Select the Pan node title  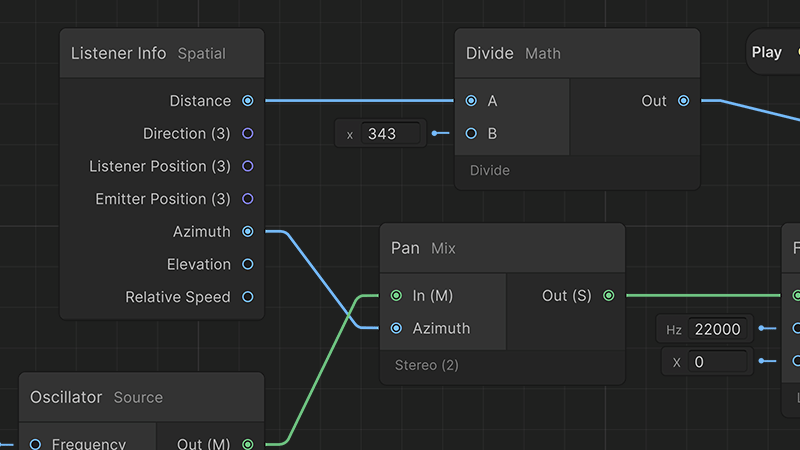click(405, 248)
